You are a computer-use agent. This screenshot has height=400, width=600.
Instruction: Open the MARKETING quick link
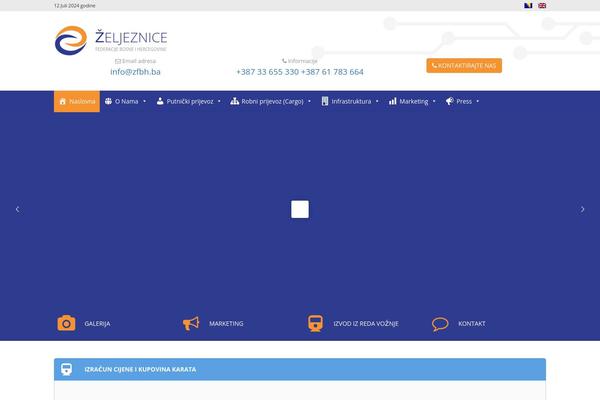pyautogui.click(x=226, y=323)
